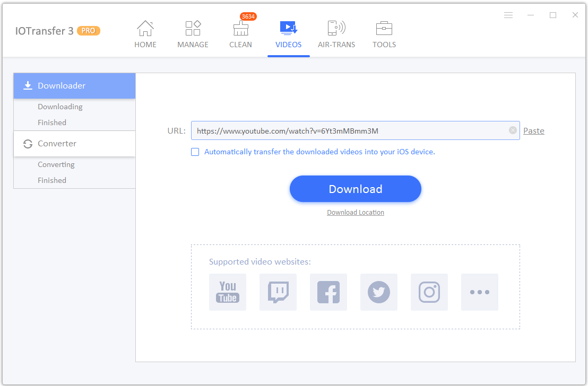Screen dimensions: 588x386
Task: Click the YouTube supported website icon
Action: coord(227,292)
